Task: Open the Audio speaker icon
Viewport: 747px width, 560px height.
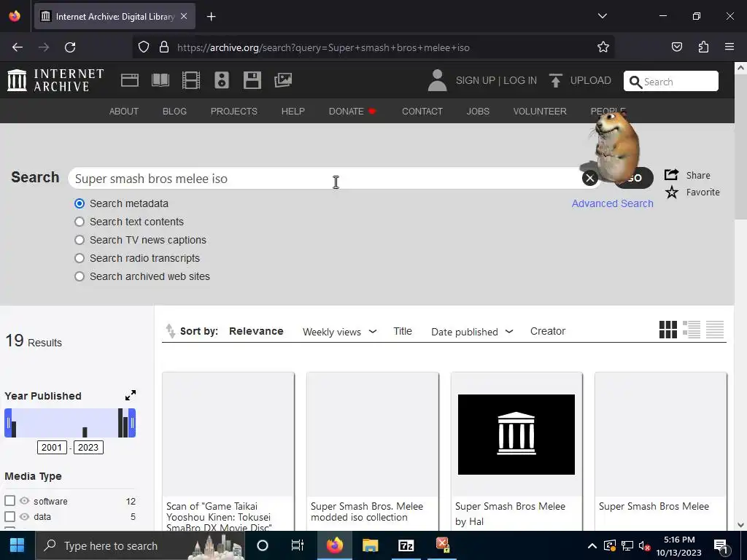Action: (x=222, y=80)
